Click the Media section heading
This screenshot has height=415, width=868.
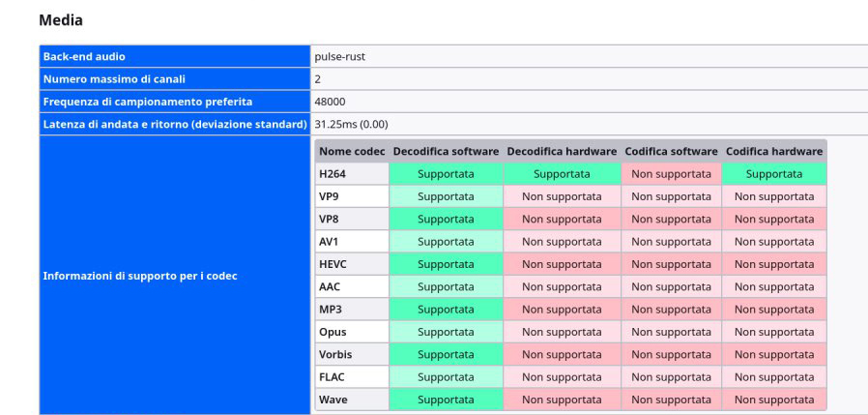[x=61, y=20]
